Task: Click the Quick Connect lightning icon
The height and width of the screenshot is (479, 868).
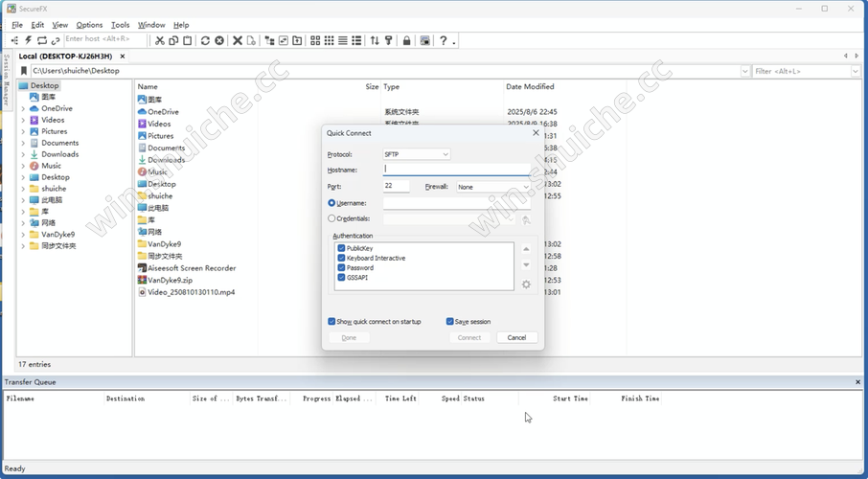Action: (x=28, y=40)
